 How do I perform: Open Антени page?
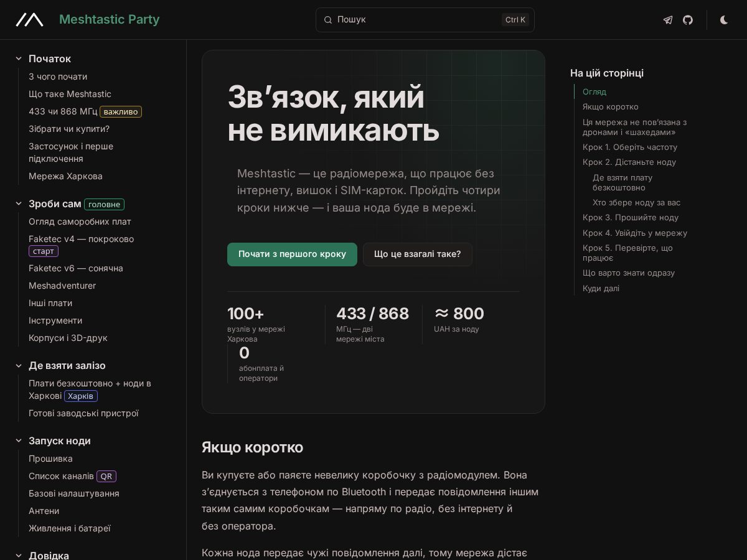(x=44, y=511)
